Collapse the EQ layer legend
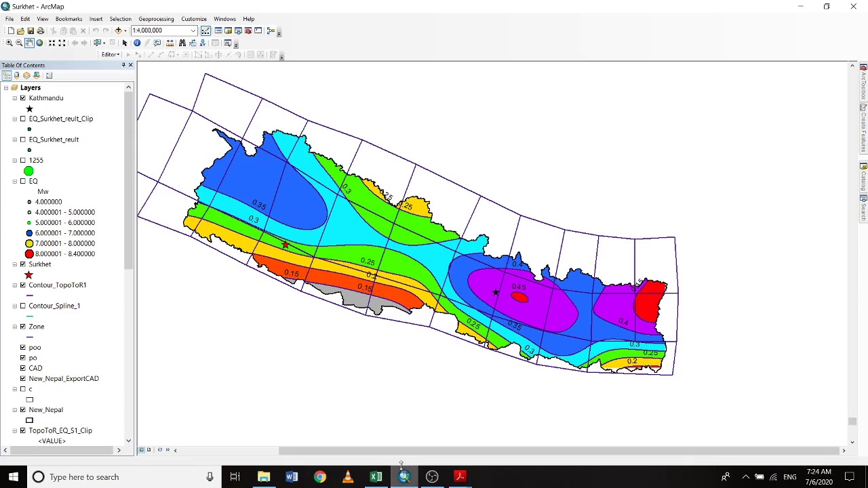The height and width of the screenshot is (488, 868). [15, 181]
